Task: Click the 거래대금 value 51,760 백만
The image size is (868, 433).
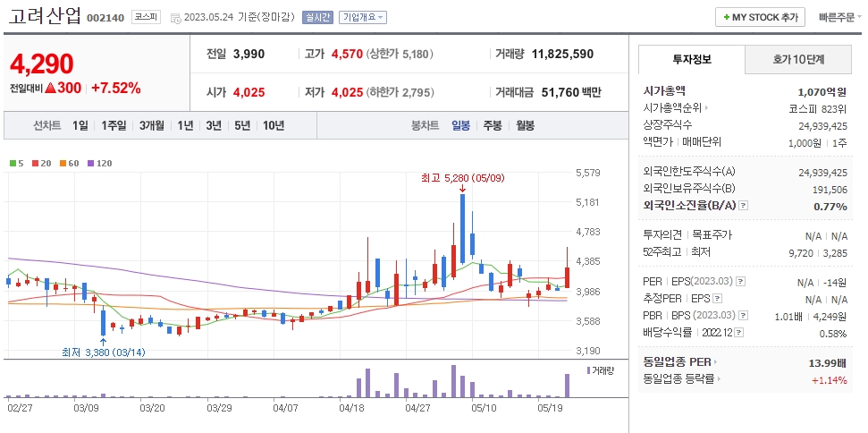Action: 569,92
